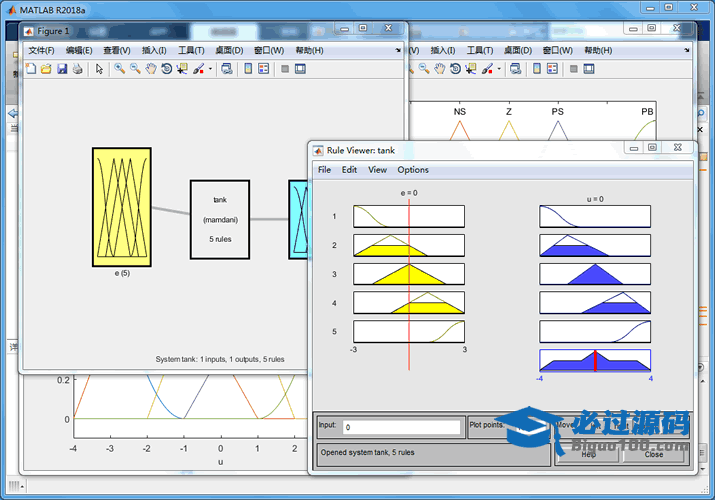The image size is (715, 500).
Task: Insert Colorbar icon in background figure toolbar
Action: [x=537, y=69]
